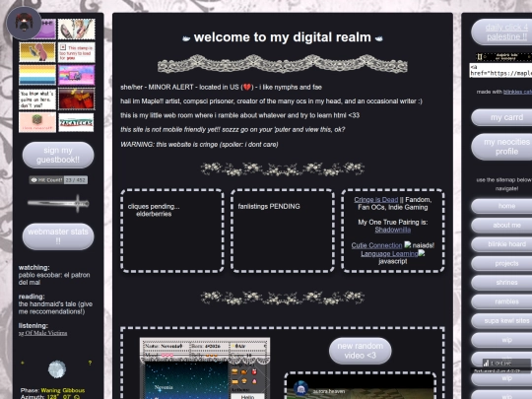Click the Minecraft grass block stamp
532x399 pixels.
pos(37,122)
